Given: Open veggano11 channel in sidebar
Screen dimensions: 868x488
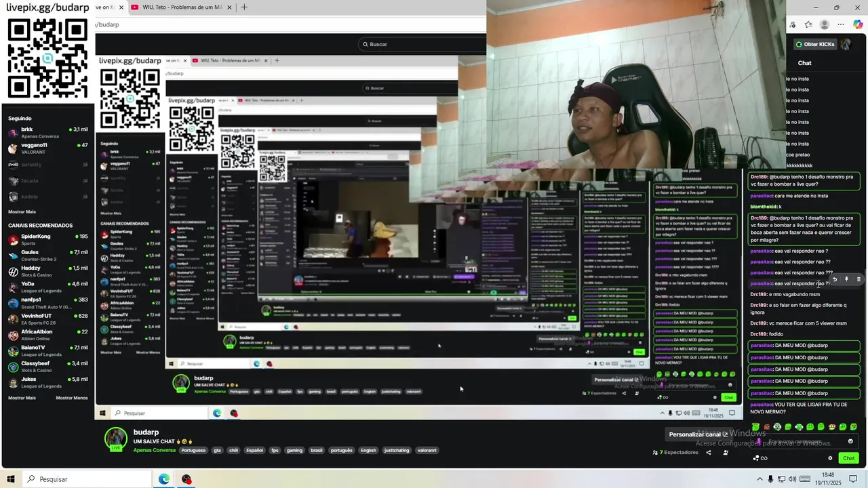Looking at the screenshot, I should [47, 148].
